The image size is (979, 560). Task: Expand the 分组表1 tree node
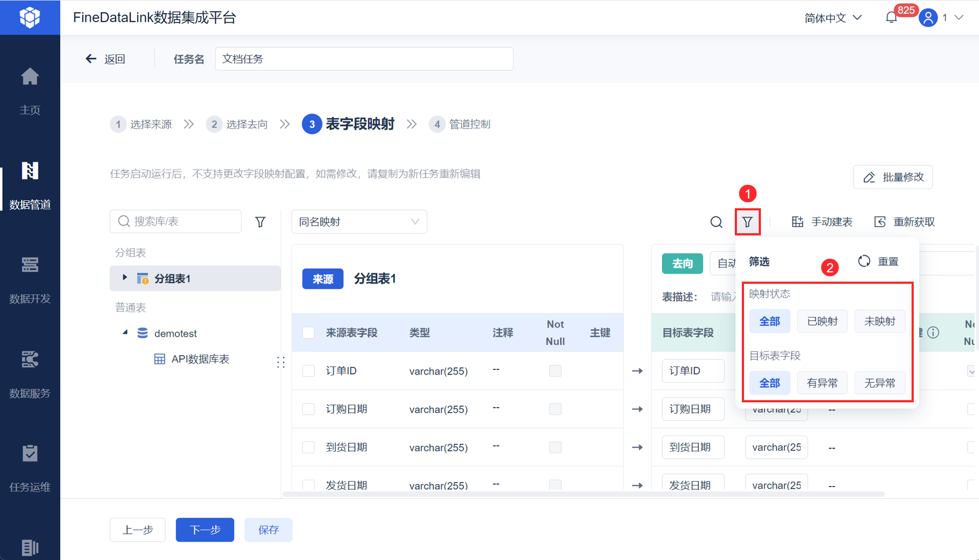(125, 278)
